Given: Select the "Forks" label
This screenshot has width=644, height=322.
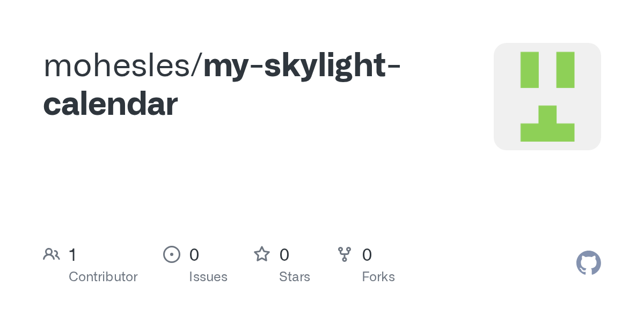Looking at the screenshot, I should coord(378,277).
